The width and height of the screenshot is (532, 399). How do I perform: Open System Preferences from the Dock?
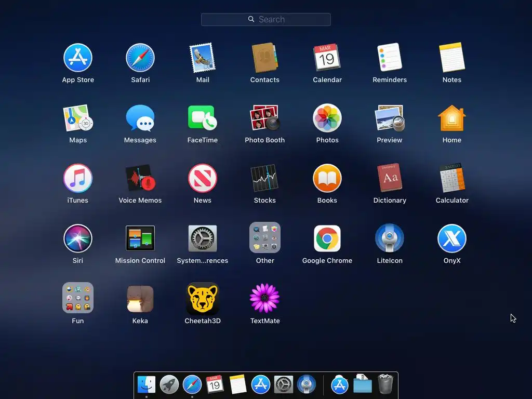(283, 385)
